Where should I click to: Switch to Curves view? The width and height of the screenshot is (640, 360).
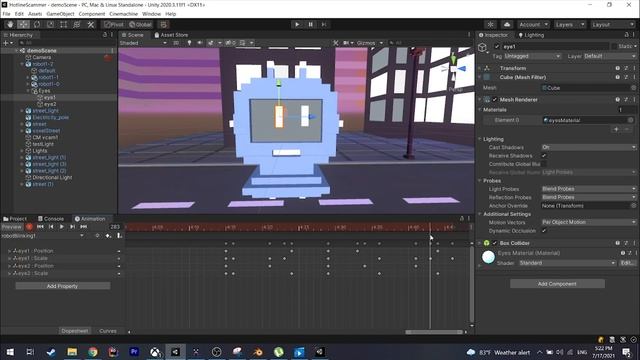click(108, 331)
